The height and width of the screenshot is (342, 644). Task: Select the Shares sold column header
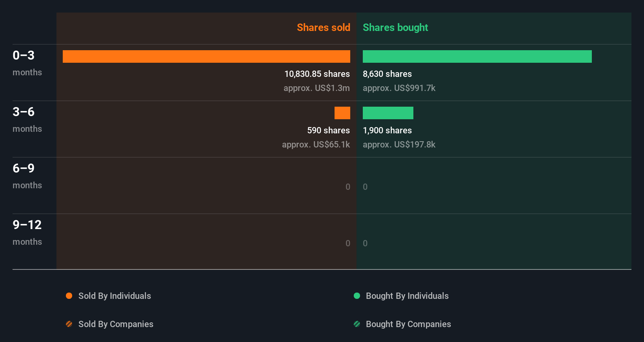click(324, 27)
